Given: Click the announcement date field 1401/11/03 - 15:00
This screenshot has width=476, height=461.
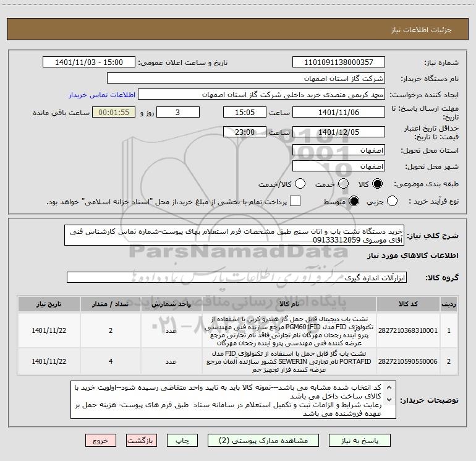Looking at the screenshot, I should tap(89, 62).
